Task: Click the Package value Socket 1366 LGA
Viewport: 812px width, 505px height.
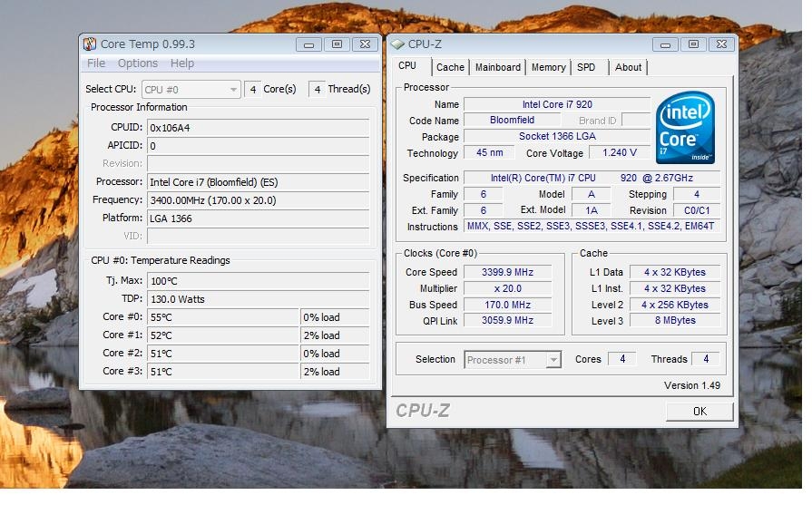Action: point(557,136)
